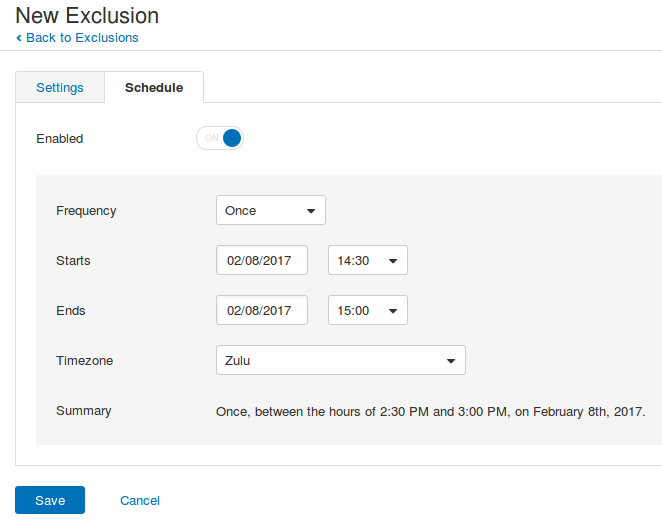Expand the Starts time dropdown showing 14:30
This screenshot has height=525, width=662.
click(x=368, y=260)
